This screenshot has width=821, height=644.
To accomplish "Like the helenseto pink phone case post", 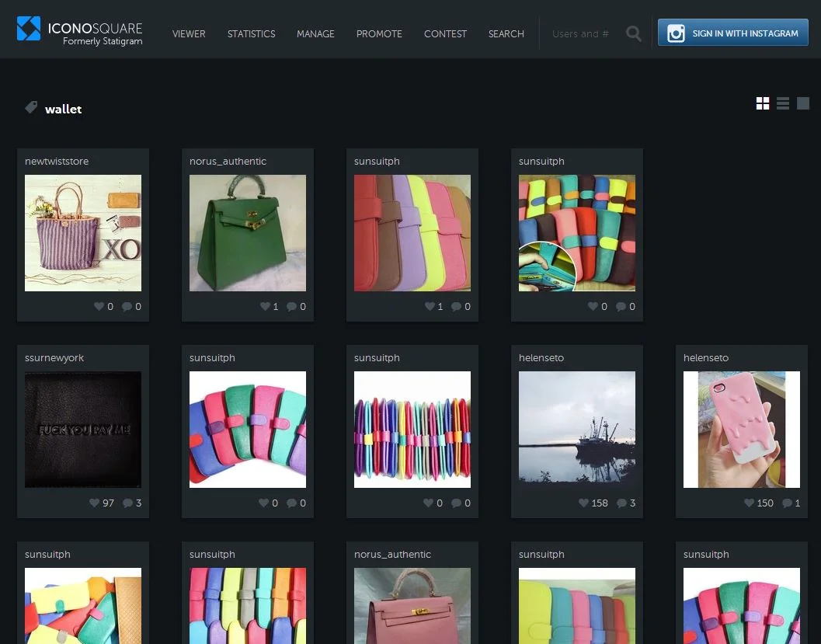I will coord(750,503).
